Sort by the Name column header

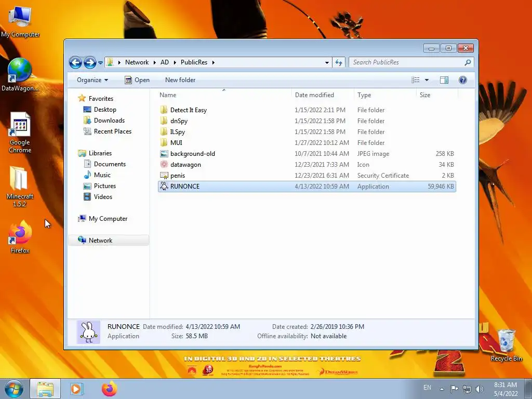tap(224, 95)
